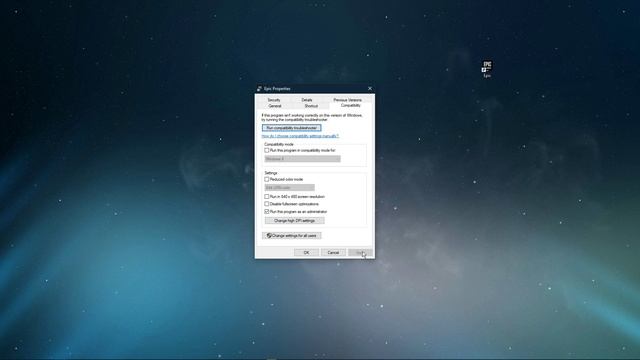Viewport: 640px width, 360px height.
Task: Enable Run this program in compatibility mode
Action: [x=267, y=151]
